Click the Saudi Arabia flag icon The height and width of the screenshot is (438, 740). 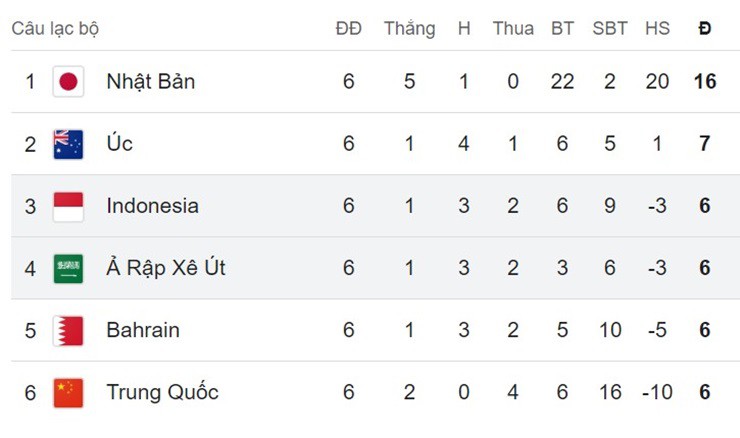tap(68, 268)
